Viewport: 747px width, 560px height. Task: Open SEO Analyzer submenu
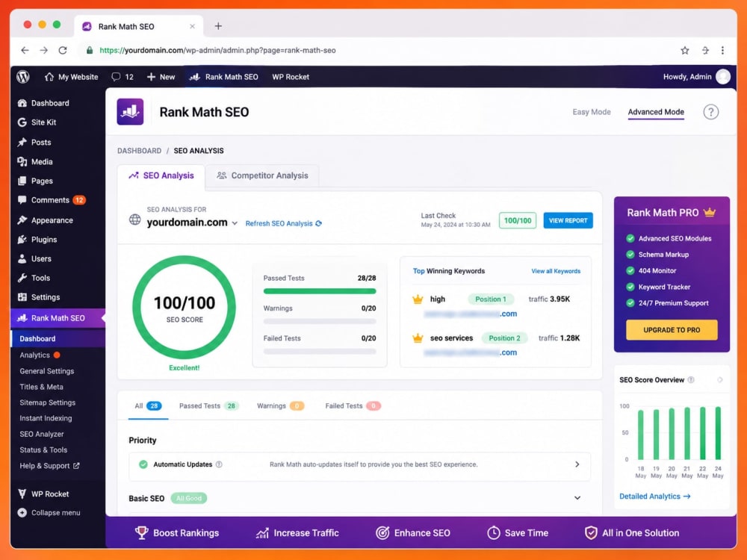[x=42, y=434]
